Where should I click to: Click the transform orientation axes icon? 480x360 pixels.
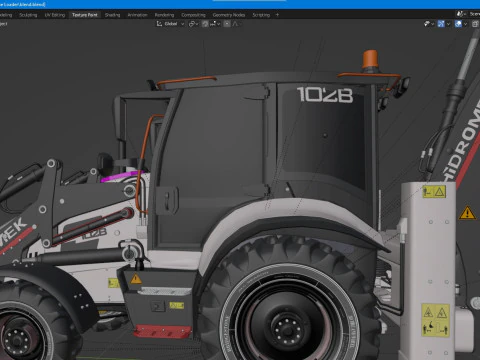point(159,24)
